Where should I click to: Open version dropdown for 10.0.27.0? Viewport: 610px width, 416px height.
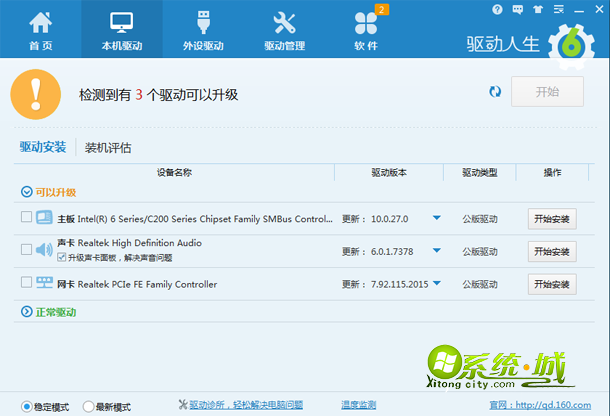tap(436, 218)
